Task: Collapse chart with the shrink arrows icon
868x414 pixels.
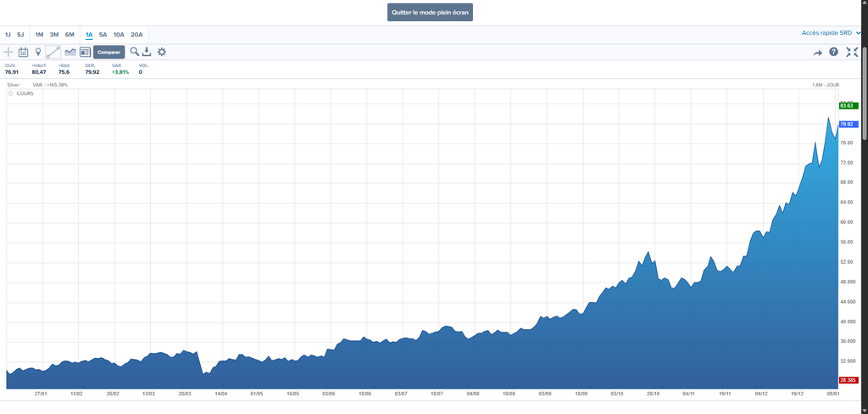Action: tap(852, 53)
